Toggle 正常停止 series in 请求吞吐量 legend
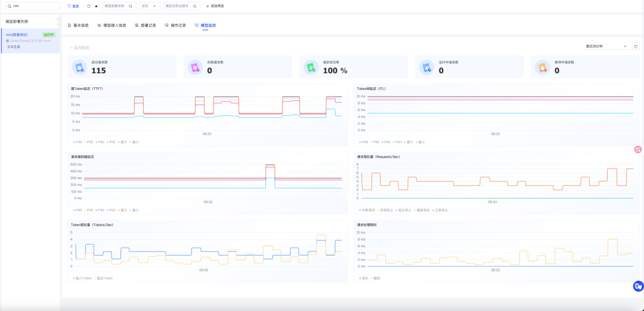Screen dimensions: 644x311 coord(440,210)
